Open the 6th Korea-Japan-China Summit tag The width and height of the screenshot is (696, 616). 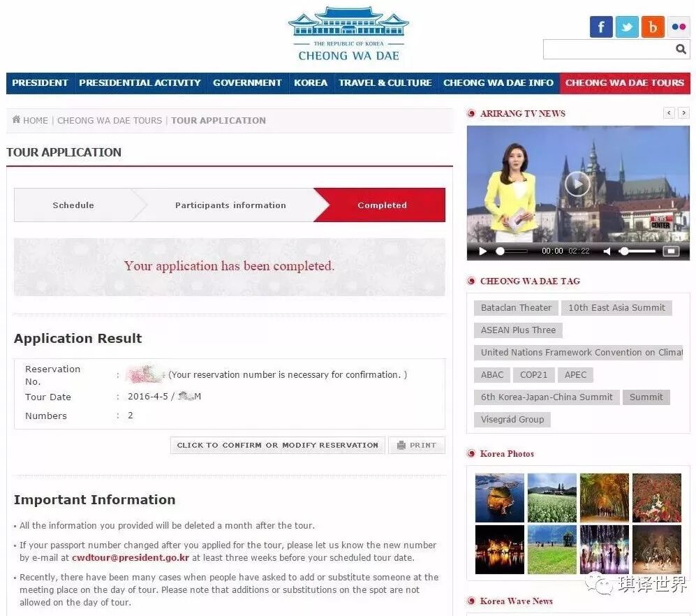[x=547, y=397]
